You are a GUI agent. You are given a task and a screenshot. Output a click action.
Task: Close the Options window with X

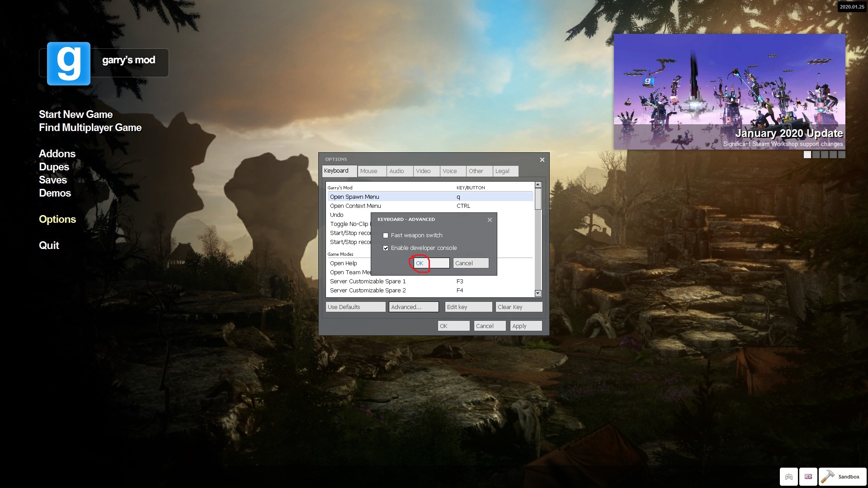pyautogui.click(x=542, y=160)
